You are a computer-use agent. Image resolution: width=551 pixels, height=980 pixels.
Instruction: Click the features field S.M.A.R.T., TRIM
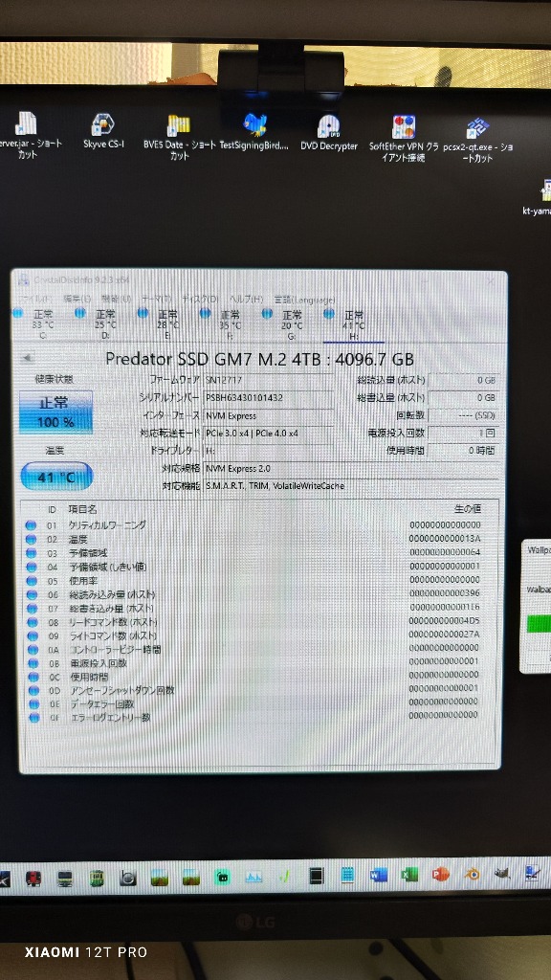pyautogui.click(x=351, y=485)
